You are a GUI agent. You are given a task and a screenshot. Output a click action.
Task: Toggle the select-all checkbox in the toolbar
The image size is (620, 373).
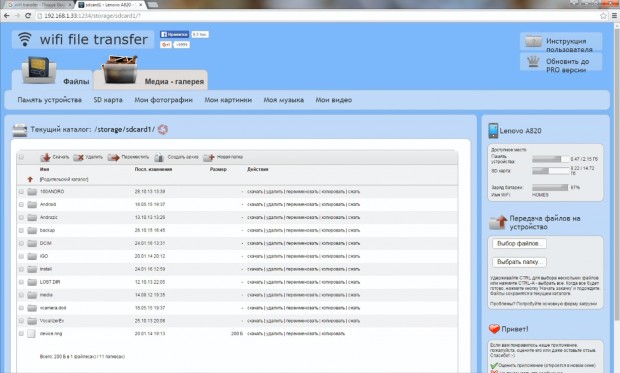point(21,157)
